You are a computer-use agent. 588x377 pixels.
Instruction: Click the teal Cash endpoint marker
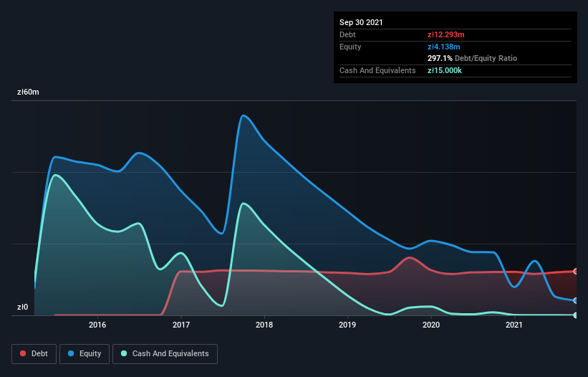tap(576, 315)
